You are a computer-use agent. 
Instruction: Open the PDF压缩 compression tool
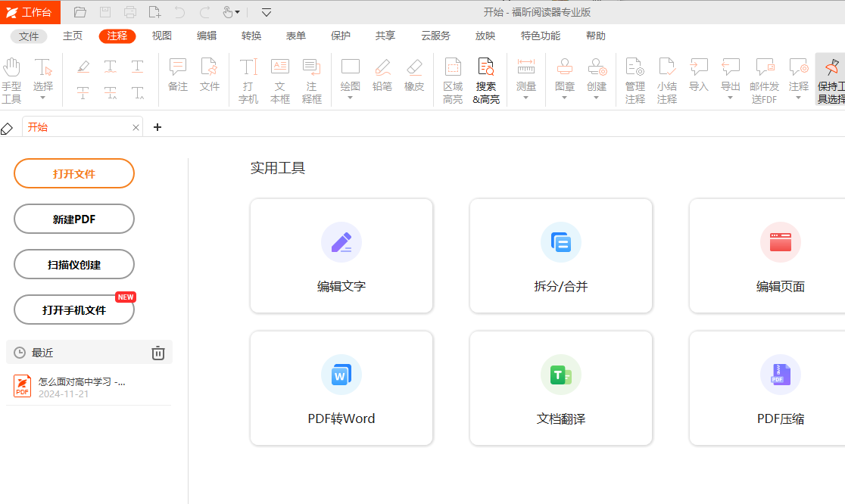click(x=780, y=388)
